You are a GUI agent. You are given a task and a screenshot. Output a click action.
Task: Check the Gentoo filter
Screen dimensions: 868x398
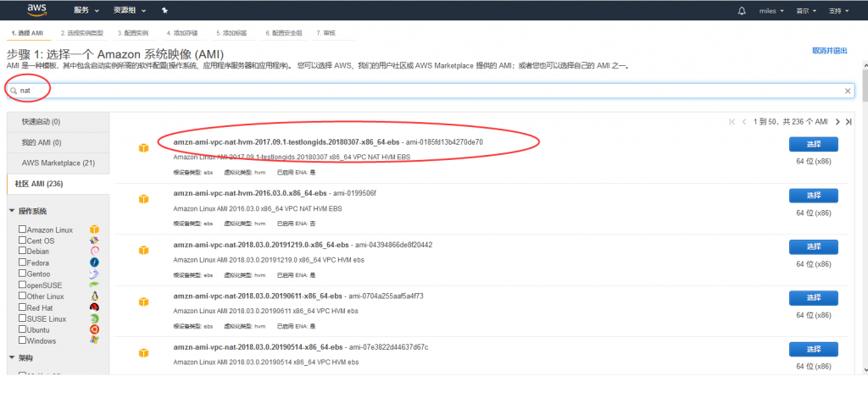point(22,273)
